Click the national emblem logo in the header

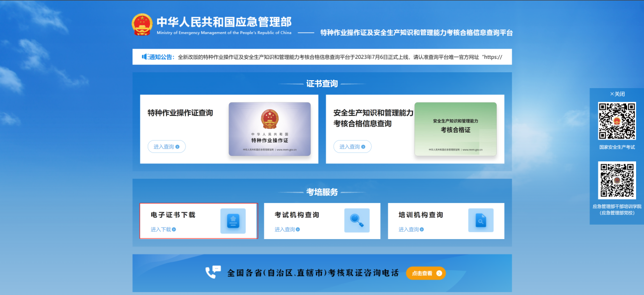142,25
